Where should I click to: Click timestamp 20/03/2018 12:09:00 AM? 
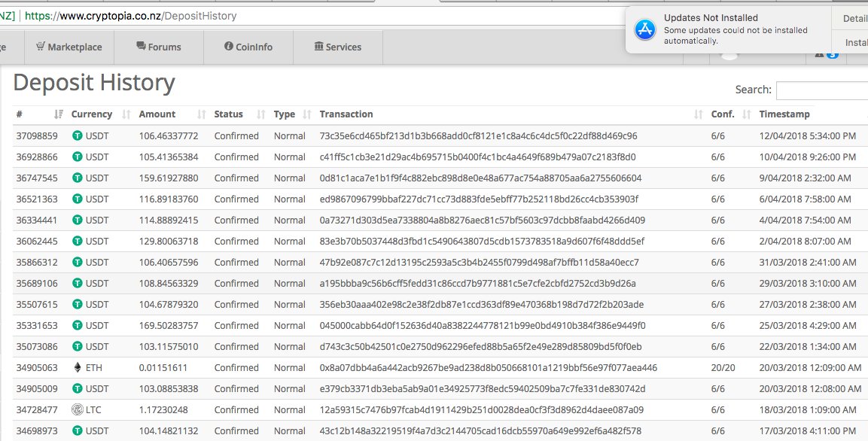pos(811,367)
